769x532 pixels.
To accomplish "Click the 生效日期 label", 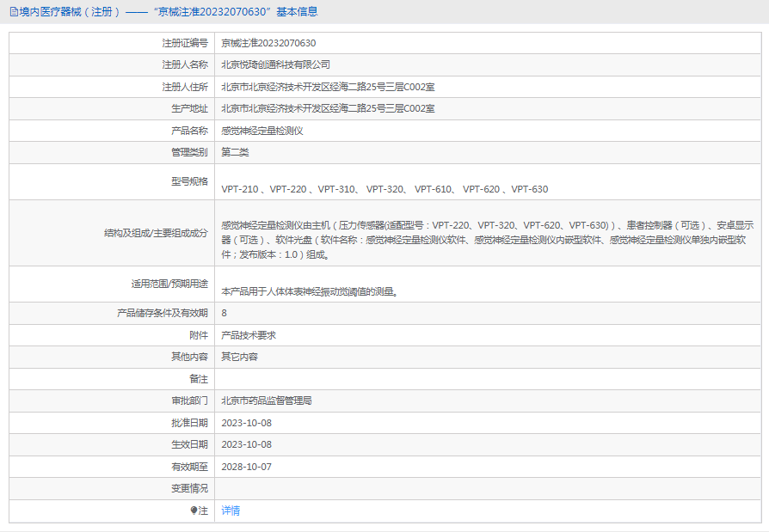I will 189,444.
